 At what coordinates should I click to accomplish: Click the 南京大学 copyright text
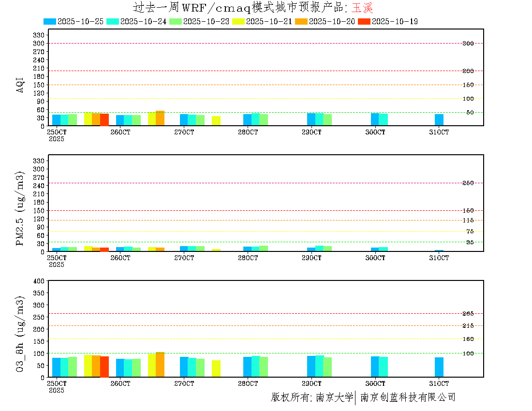coord(334,397)
